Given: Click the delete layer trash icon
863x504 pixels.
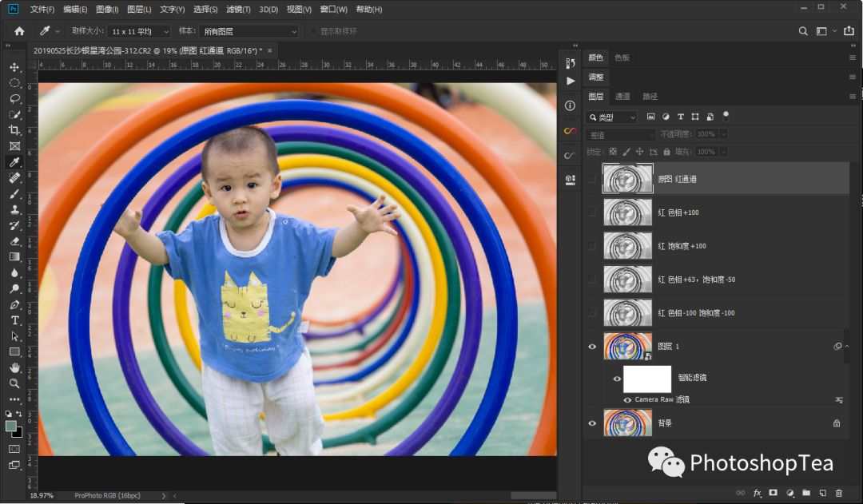Looking at the screenshot, I should (839, 493).
